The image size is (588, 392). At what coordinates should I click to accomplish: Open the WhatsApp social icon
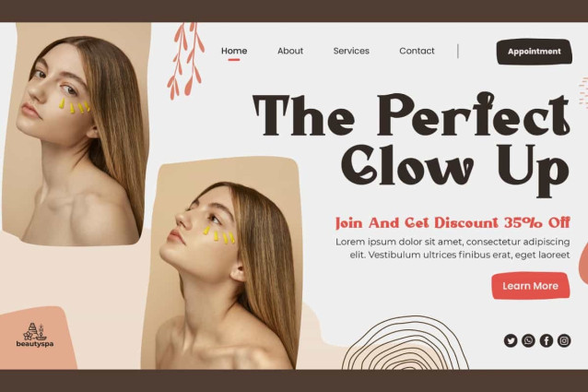click(528, 340)
